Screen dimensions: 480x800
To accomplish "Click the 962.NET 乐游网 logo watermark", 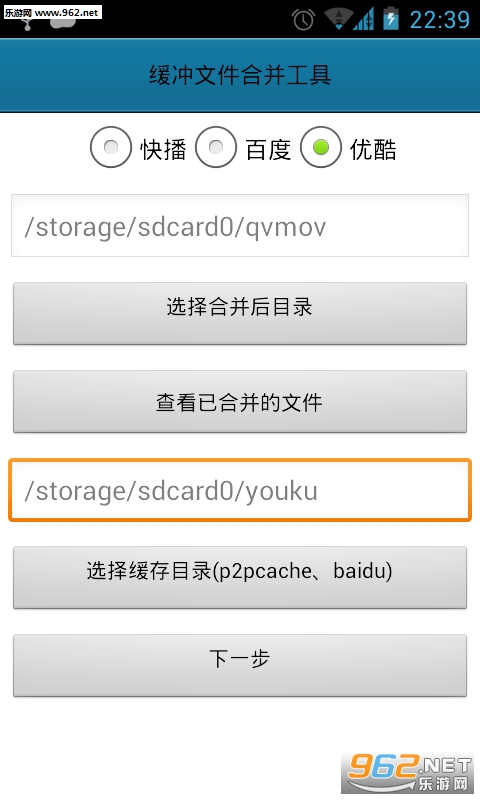I will coord(408,772).
